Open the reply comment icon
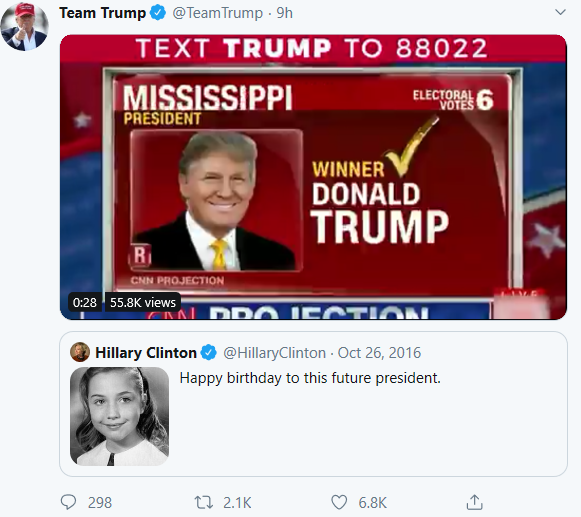Image resolution: width=581 pixels, height=517 pixels. coord(68,503)
